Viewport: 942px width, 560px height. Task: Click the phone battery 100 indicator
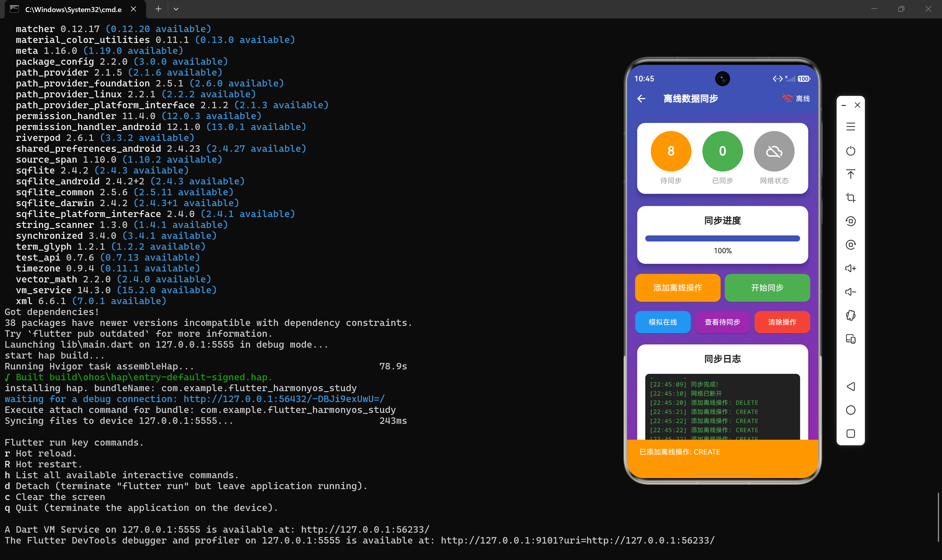[804, 79]
